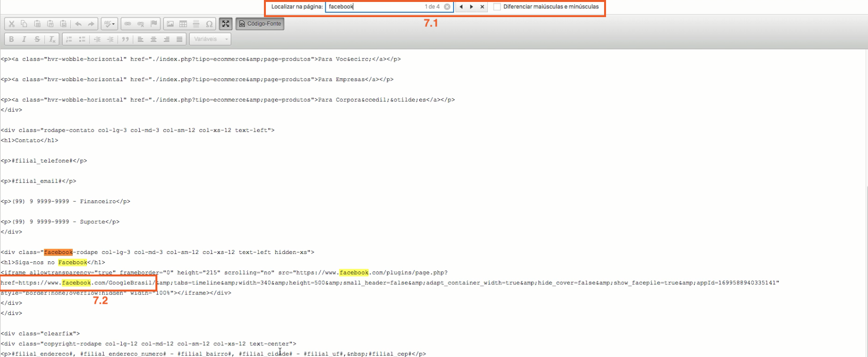Click the '<div class="clearfix">' line

(x=40, y=334)
